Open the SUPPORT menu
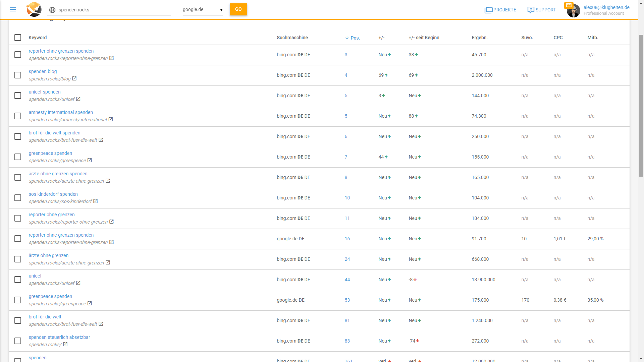644x362 pixels. 541,10
